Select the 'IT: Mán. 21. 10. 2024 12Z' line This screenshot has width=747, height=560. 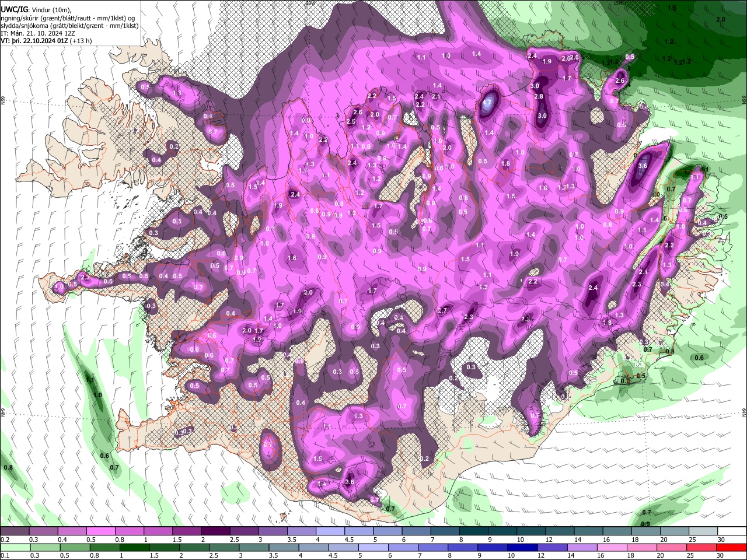37,33
